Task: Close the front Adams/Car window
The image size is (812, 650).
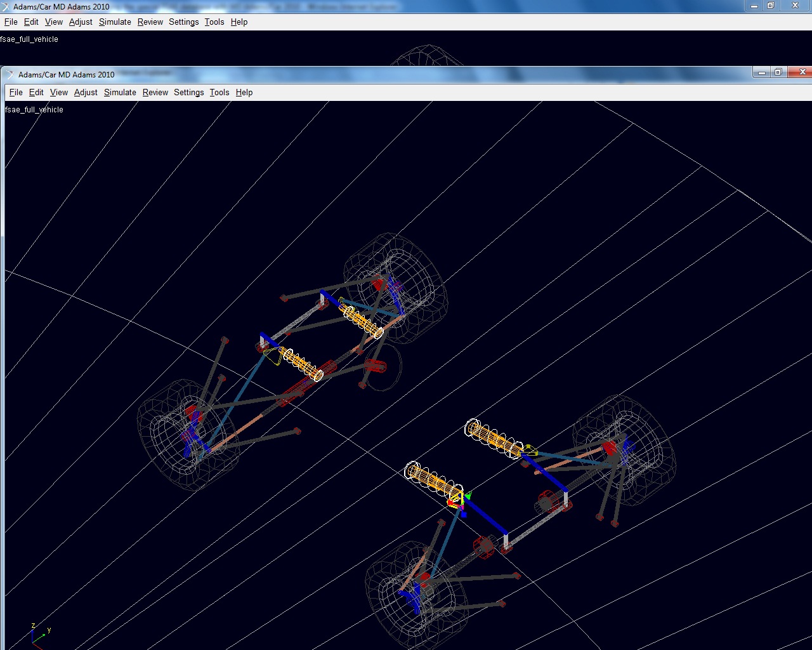Action: tap(801, 73)
